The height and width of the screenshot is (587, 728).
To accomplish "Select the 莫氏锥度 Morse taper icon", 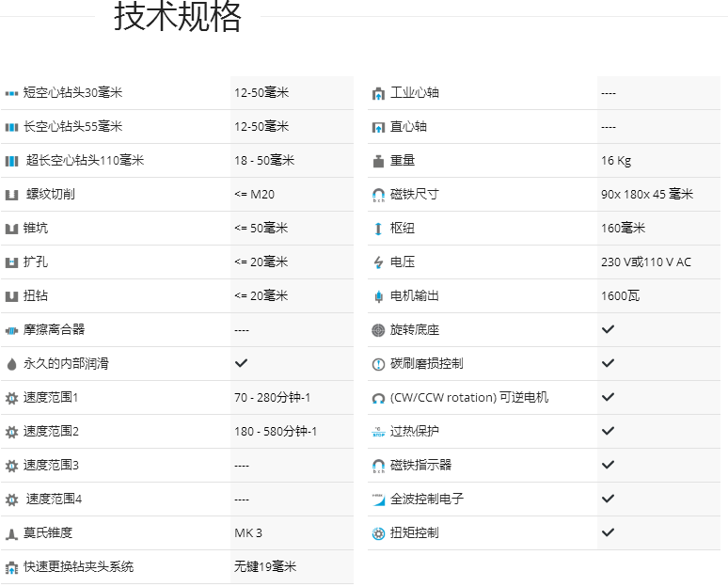I will coord(11,533).
